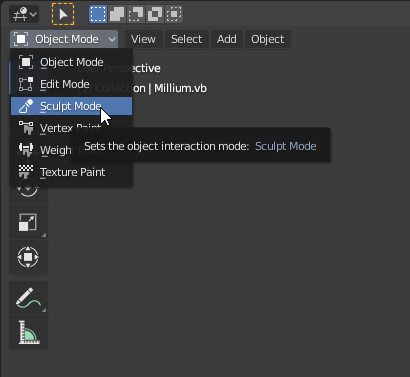Click the Vertex Paint icon
This screenshot has height=377, width=410.
pos(26,128)
